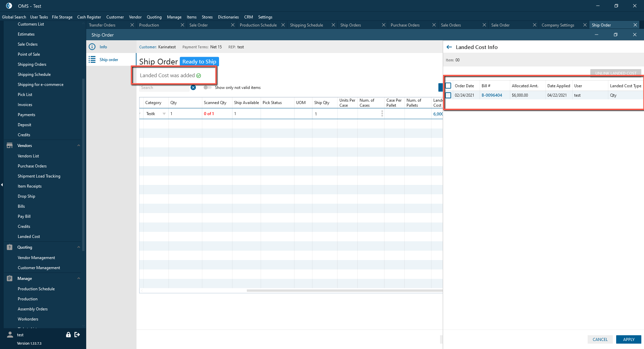The image size is (644, 349).
Task: Collapse the Vendors section in the sidebar
Action: point(79,146)
